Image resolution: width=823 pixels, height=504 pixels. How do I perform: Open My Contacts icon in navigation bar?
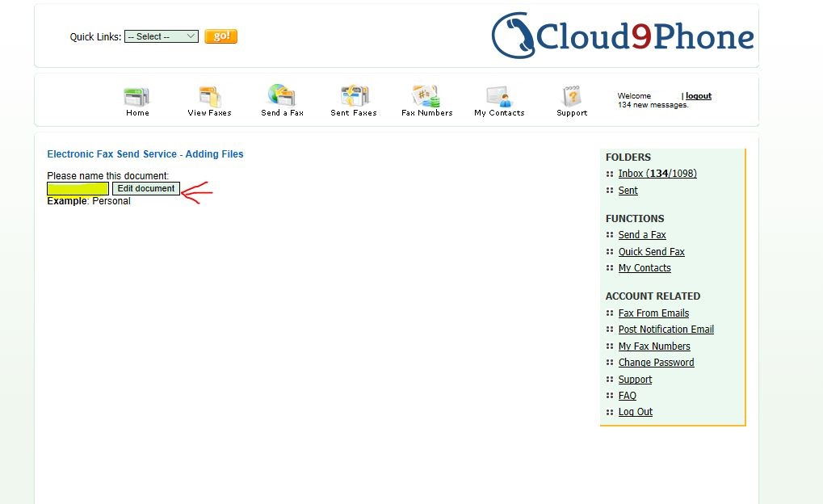click(x=498, y=97)
